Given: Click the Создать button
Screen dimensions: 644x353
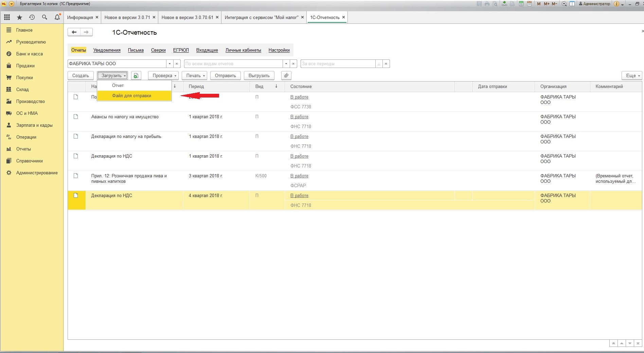Looking at the screenshot, I should (x=80, y=75).
